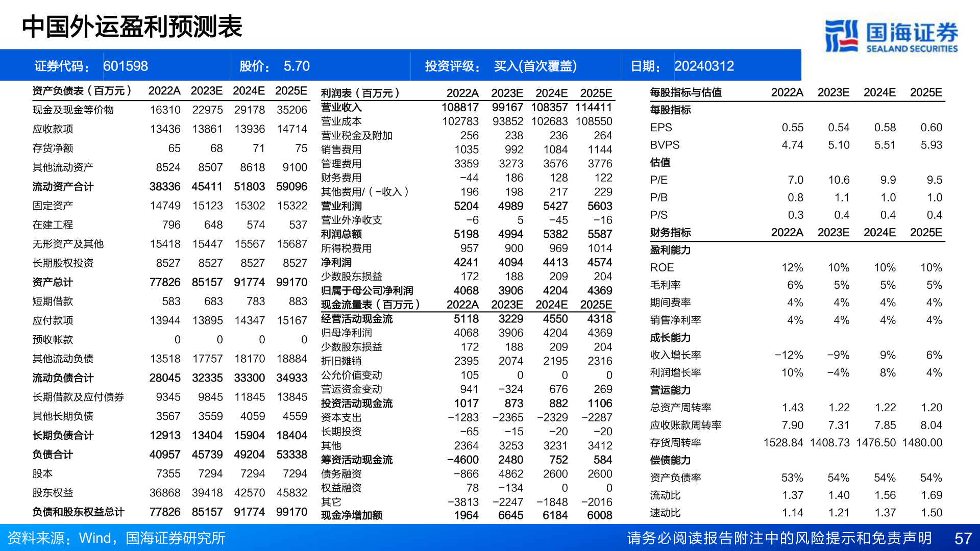Image resolution: width=980 pixels, height=551 pixels.
Task: Click the 投资活动现金流 row label
Action: 357,404
